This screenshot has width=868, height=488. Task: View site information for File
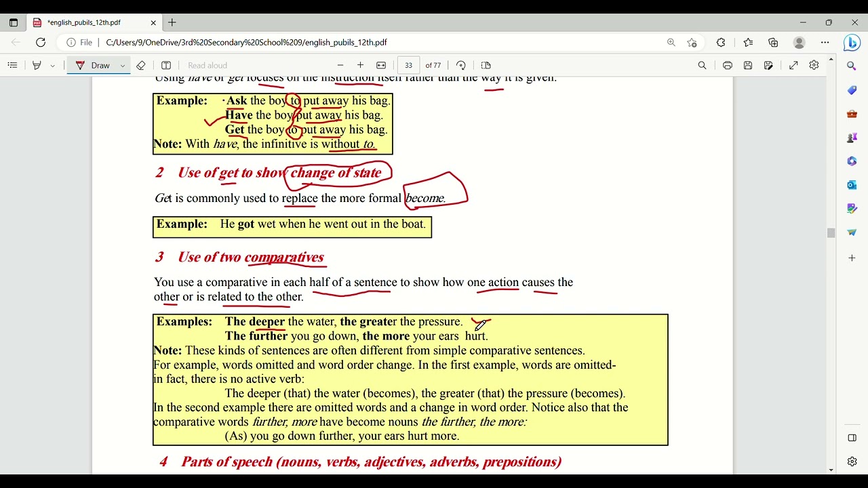tap(79, 42)
